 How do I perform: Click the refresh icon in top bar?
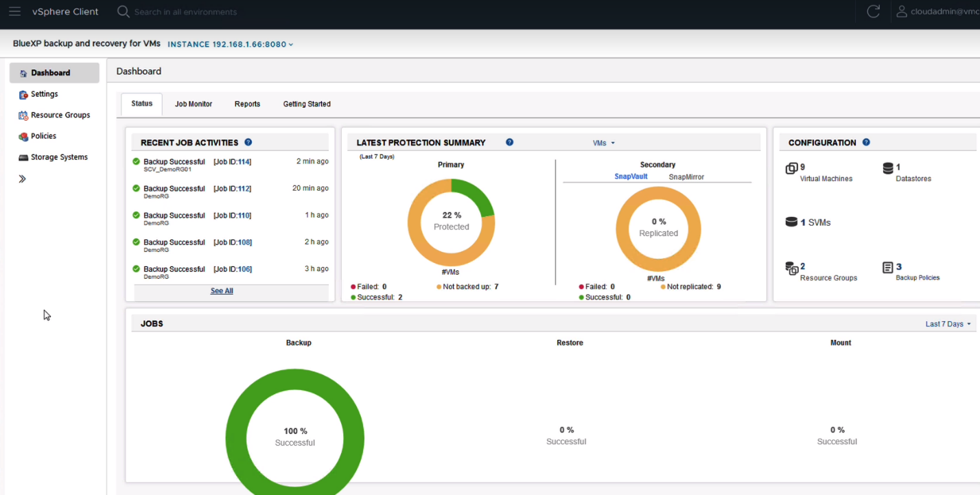(873, 12)
